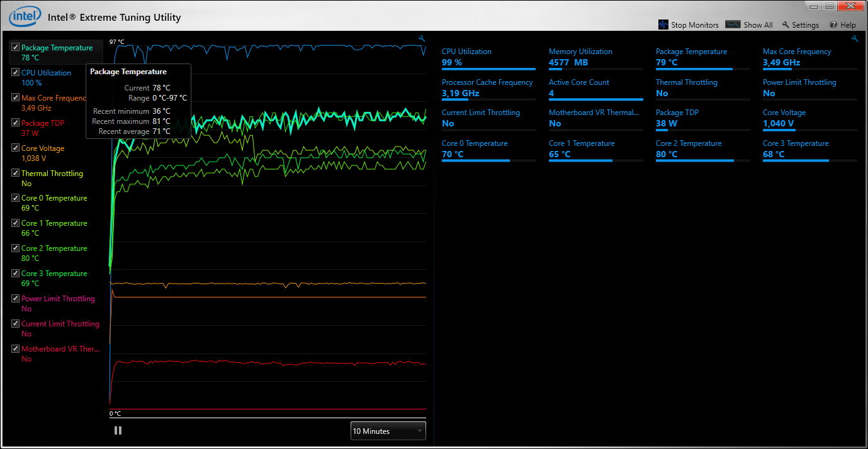Screen dimensions: 868x449
Task: Click the Core Voltage 1,040 V tile
Action: [x=810, y=119]
